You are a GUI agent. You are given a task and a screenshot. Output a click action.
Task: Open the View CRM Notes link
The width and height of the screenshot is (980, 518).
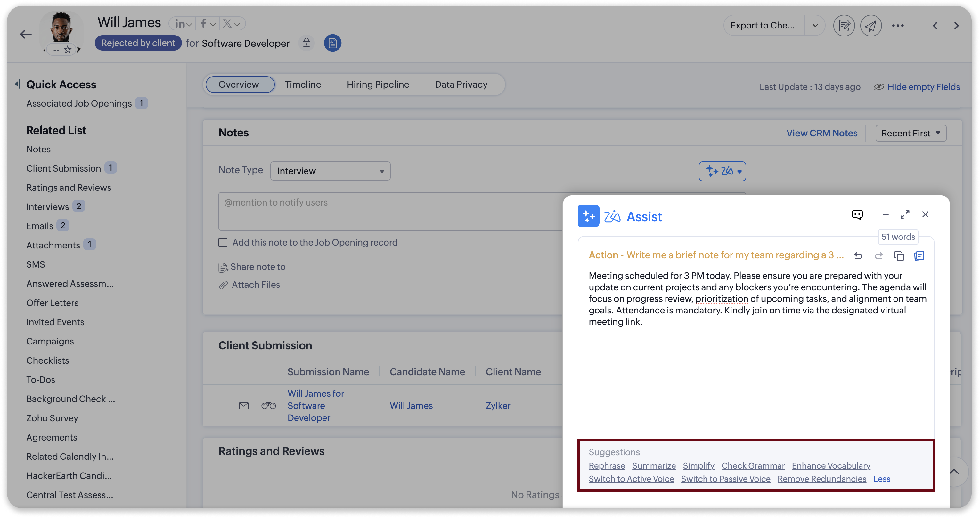[822, 134]
